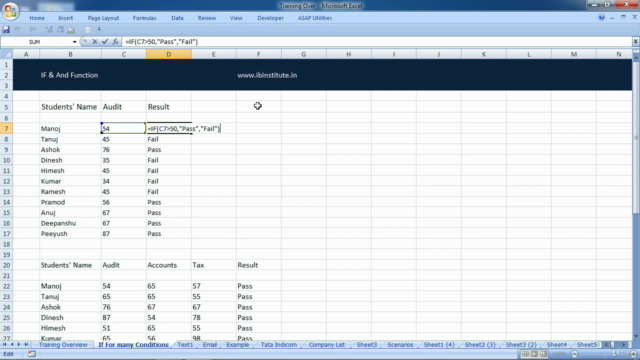
Task: Select Page Break Preview icon
Action: 543,354
